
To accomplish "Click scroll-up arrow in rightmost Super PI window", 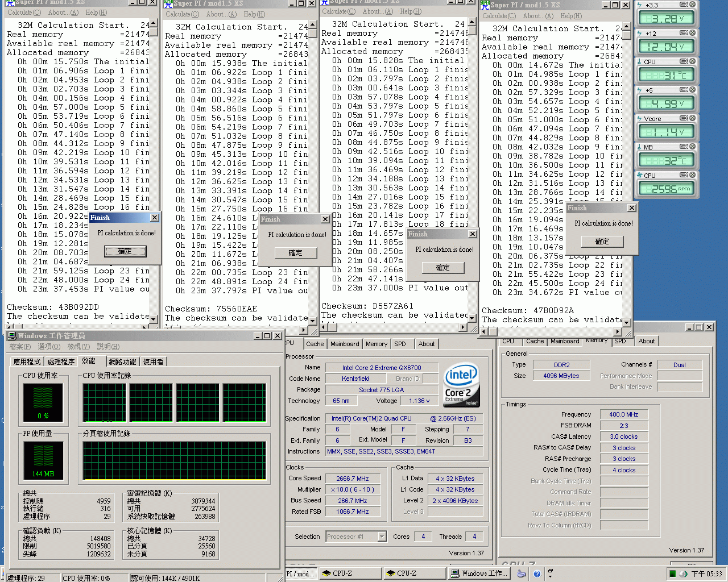I will pyautogui.click(x=627, y=27).
